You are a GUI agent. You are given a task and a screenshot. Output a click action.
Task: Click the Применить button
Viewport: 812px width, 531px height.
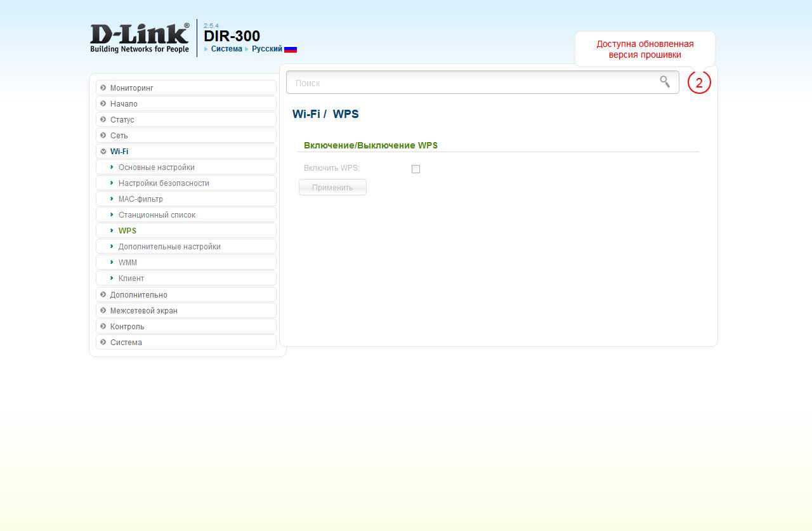(x=332, y=187)
